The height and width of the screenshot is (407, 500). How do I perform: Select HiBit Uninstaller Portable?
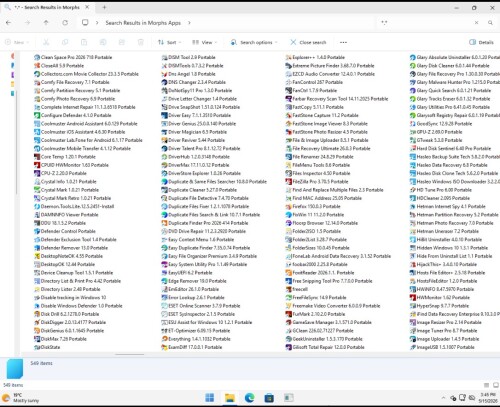[446, 239]
